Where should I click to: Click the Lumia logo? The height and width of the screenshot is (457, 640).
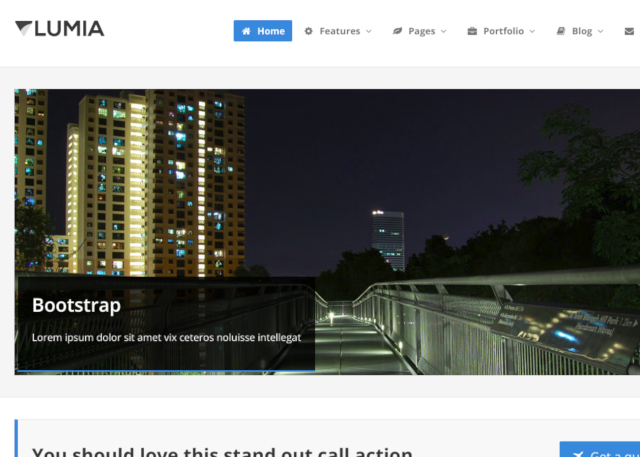pos(60,29)
